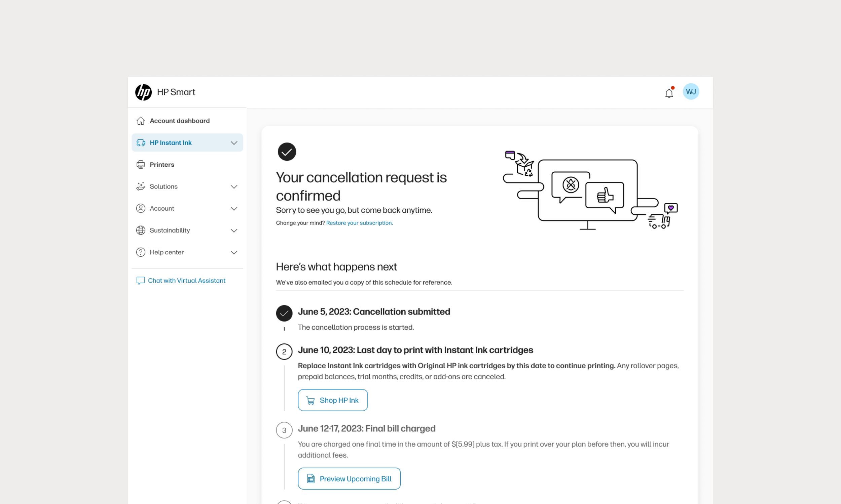Select Printers in the sidebar

pos(162,165)
